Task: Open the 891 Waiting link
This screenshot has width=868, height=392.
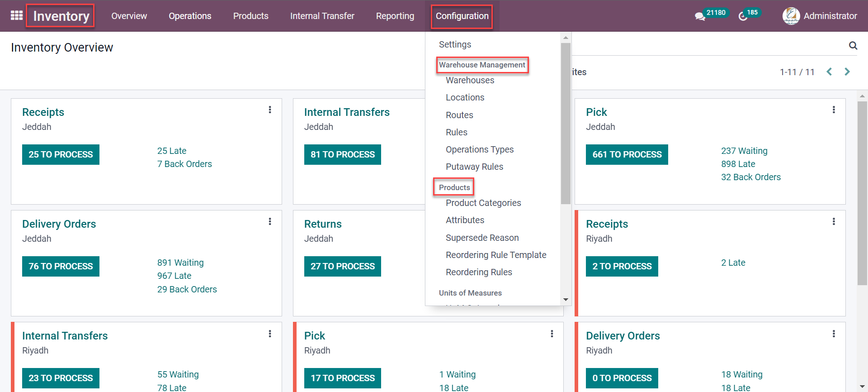Action: tap(180, 263)
